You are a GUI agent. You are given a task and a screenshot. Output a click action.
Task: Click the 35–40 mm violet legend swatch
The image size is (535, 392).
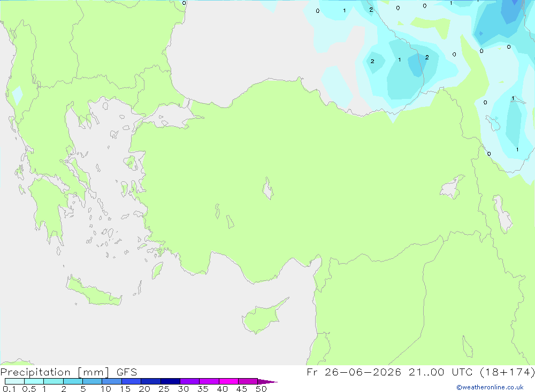coord(209,381)
